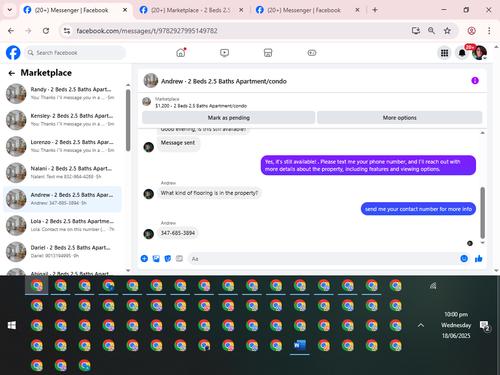Open the Gaming icon in top navigation
The width and height of the screenshot is (500, 375).
point(312,53)
